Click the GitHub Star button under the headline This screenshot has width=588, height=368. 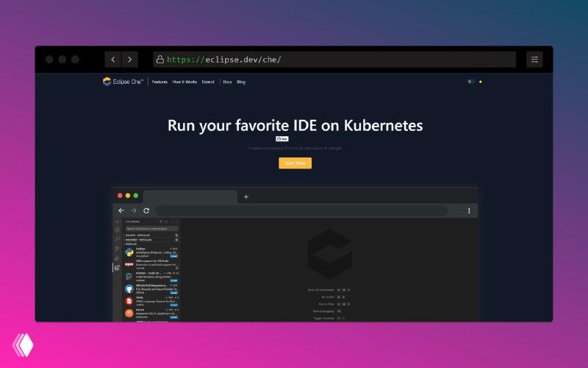pos(282,139)
